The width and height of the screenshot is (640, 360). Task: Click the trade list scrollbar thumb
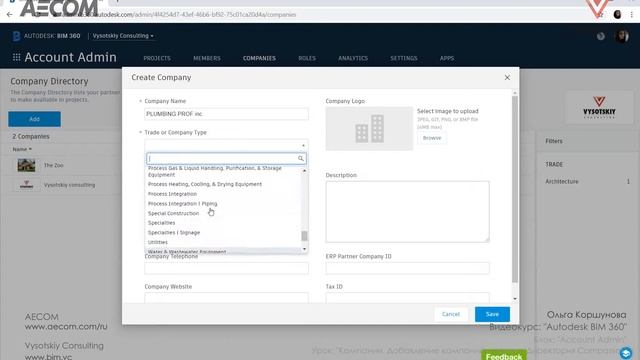click(x=304, y=236)
